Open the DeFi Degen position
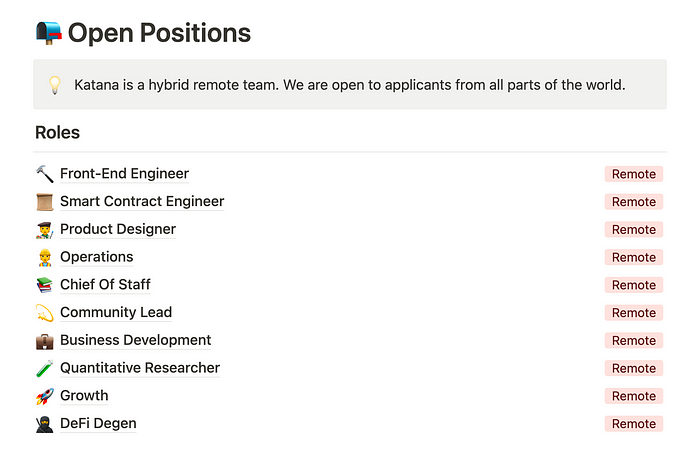Screen dimensions: 700x457 (x=98, y=423)
